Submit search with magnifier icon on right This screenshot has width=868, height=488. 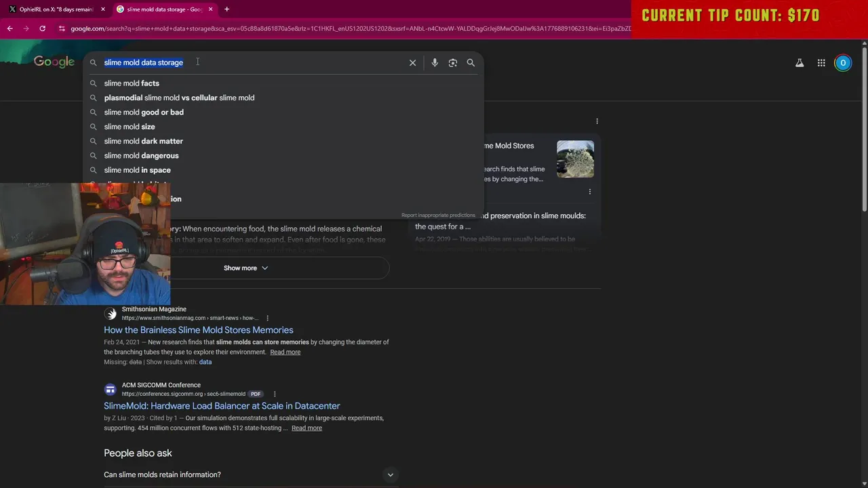click(471, 62)
